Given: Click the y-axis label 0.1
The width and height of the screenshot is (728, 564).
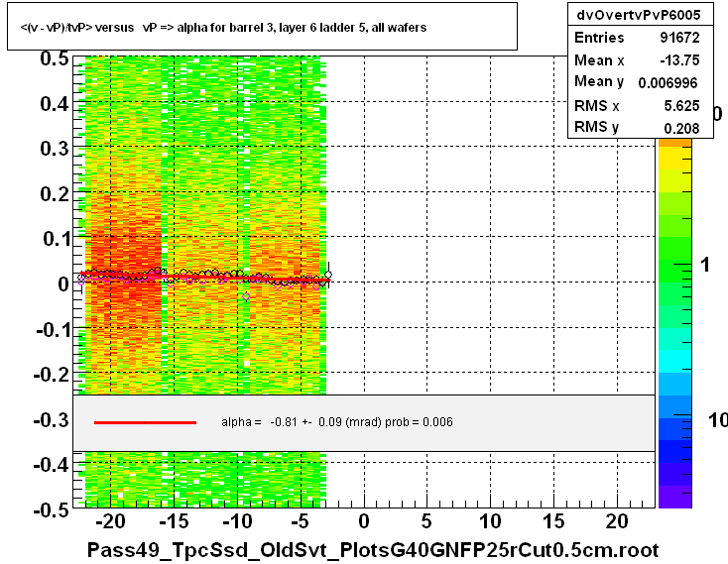Looking at the screenshot, I should coord(56,239).
